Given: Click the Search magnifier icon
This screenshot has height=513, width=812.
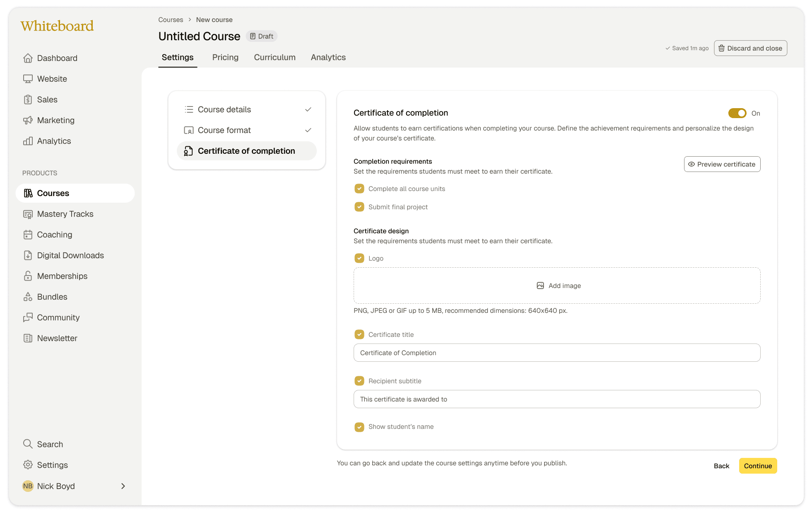Looking at the screenshot, I should tap(28, 444).
